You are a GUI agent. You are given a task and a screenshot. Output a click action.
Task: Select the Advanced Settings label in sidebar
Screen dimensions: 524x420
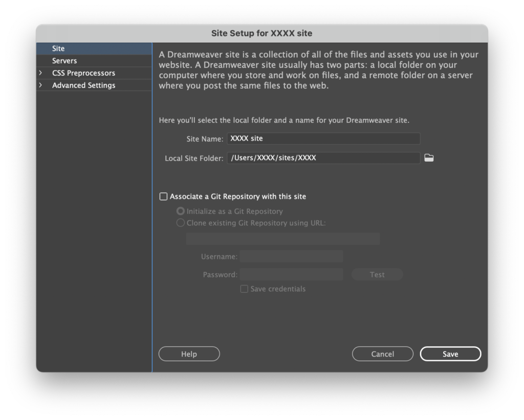[83, 85]
